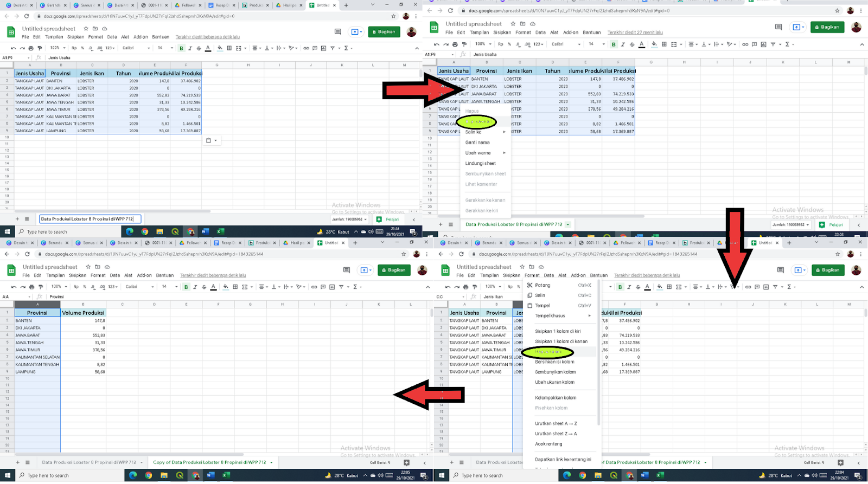Image resolution: width=868 pixels, height=484 pixels.
Task: Click the copy icon next to Salin
Action: [x=530, y=295]
